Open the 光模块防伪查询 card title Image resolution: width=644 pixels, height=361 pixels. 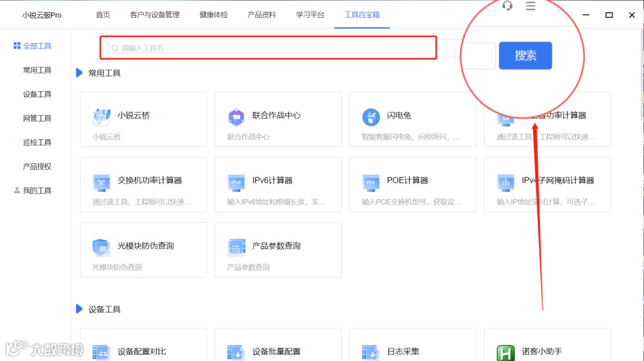click(145, 245)
